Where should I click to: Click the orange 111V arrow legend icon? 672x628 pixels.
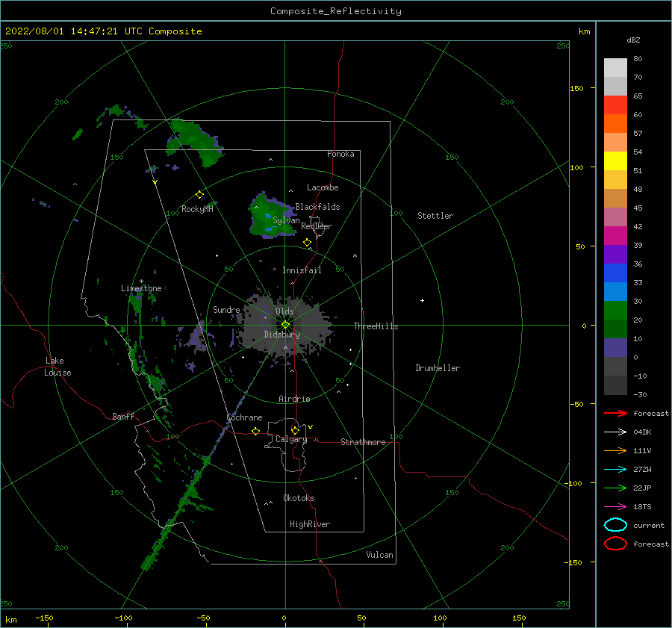(x=615, y=450)
